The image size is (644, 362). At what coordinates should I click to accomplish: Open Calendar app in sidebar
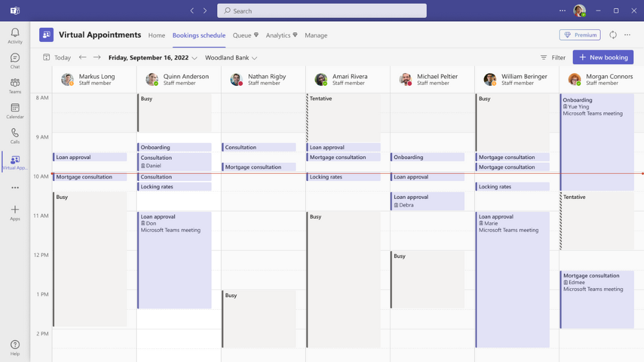(15, 111)
